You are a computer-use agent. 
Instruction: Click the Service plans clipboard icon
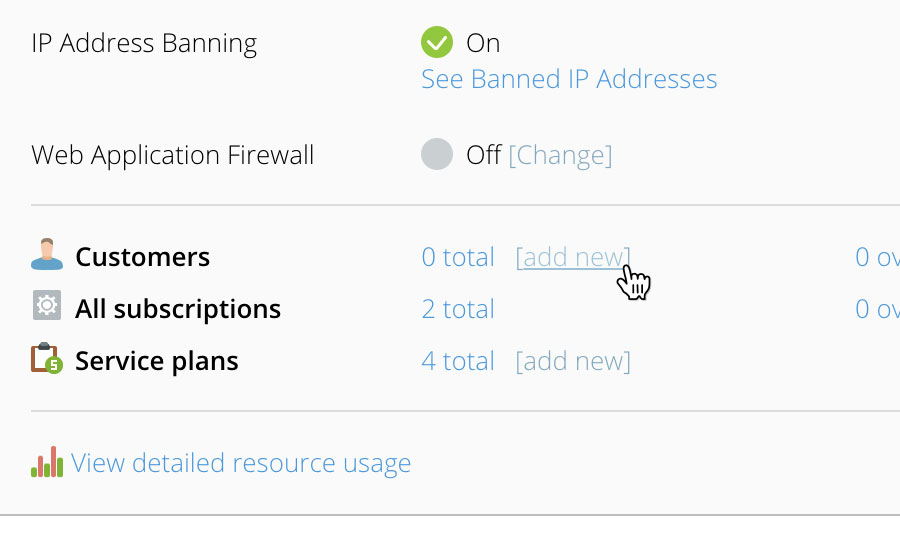tap(47, 358)
